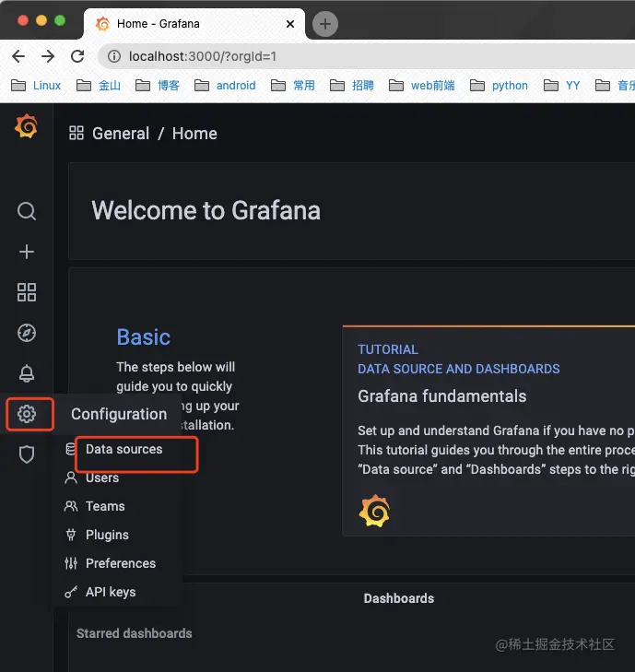Open the 博客 bookmarks folder

[158, 86]
